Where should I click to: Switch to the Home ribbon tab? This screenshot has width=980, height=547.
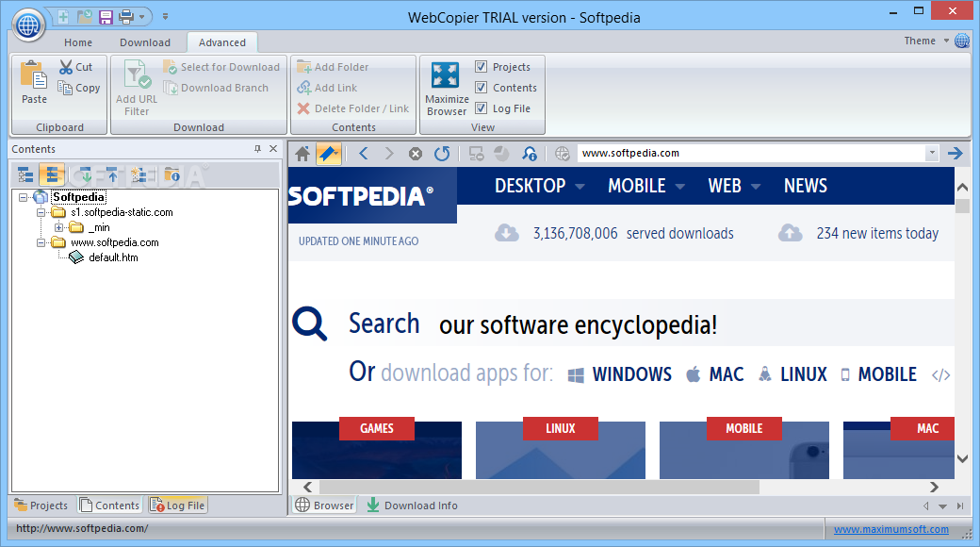tap(78, 42)
